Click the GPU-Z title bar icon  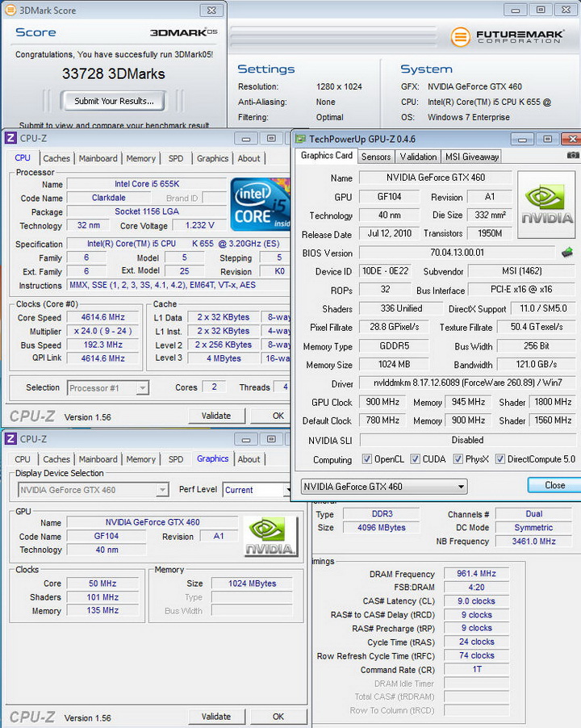pos(301,139)
